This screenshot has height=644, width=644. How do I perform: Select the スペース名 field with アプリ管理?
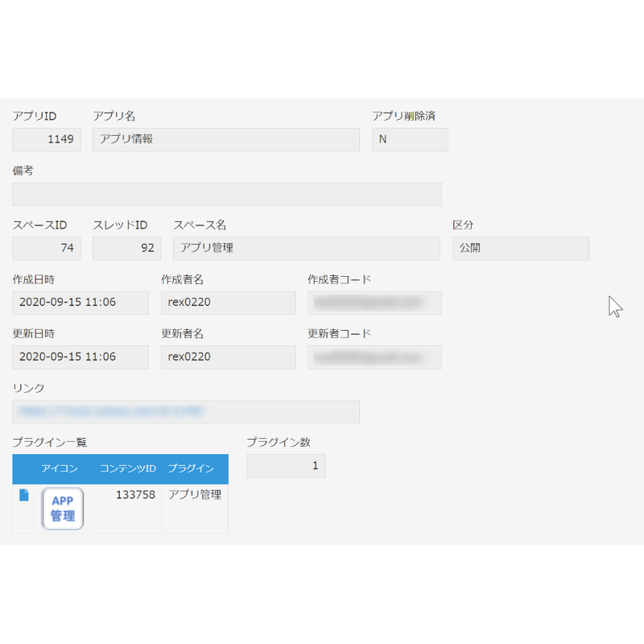pyautogui.click(x=306, y=249)
